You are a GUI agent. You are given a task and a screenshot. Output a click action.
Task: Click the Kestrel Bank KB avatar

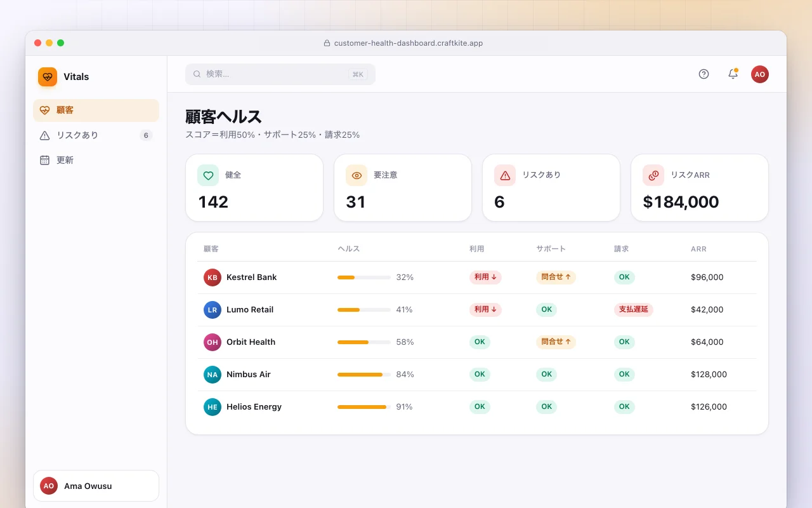click(213, 277)
